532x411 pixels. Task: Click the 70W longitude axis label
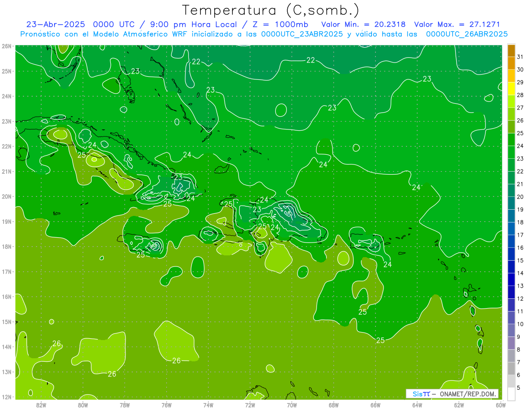(292, 404)
